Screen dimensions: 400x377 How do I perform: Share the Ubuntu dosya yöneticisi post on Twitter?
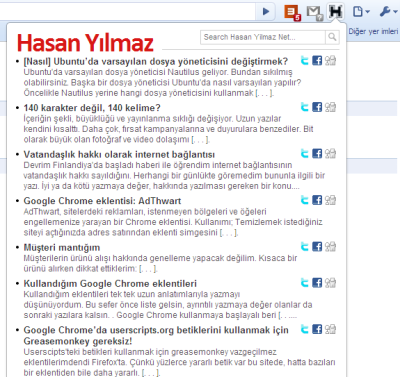[x=305, y=61]
